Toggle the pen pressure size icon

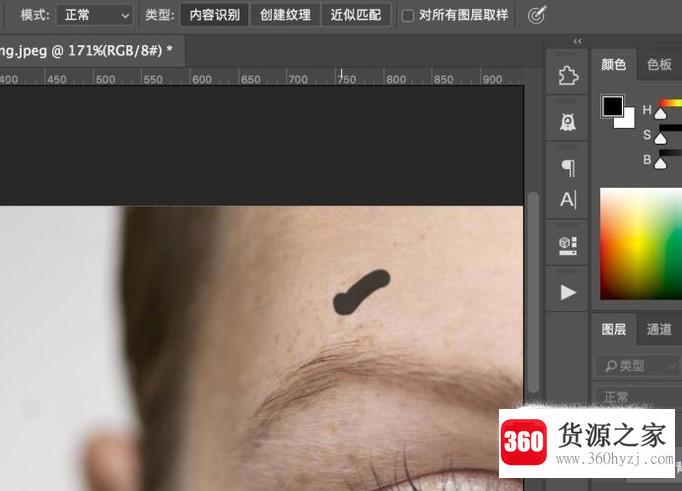point(536,16)
